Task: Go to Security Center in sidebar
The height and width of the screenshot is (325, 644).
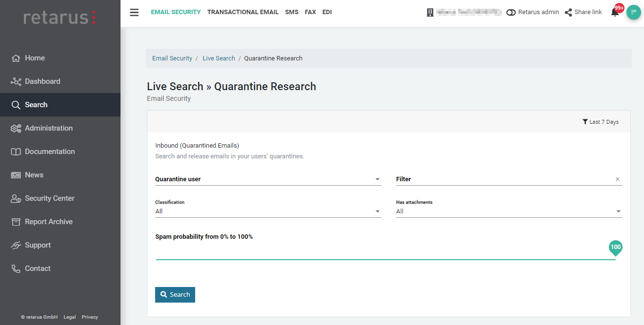Action: tap(49, 198)
